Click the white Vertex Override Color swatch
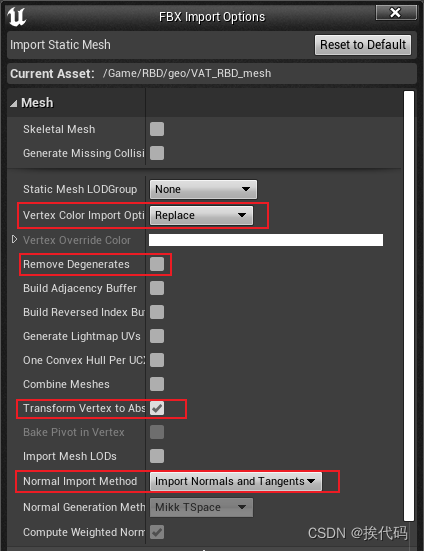 (266, 240)
